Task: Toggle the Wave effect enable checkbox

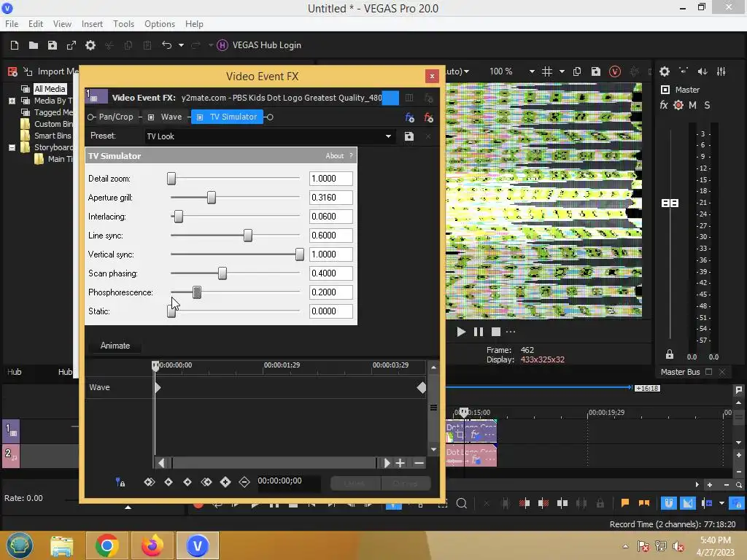Action: [x=151, y=117]
